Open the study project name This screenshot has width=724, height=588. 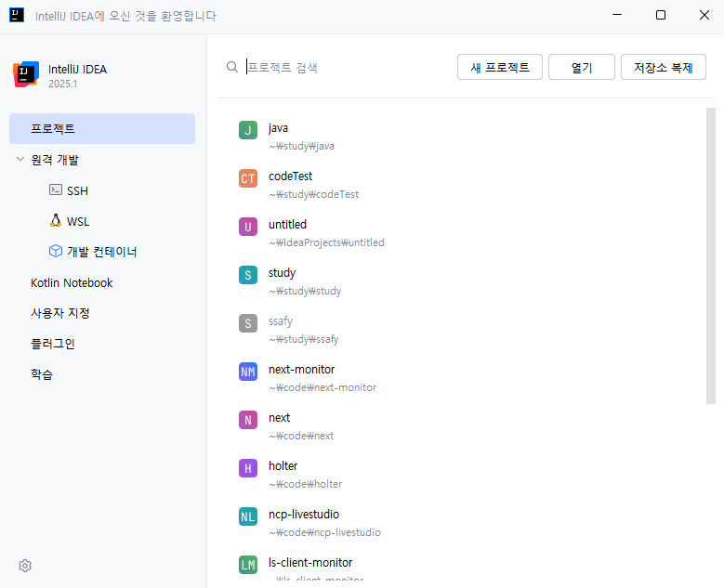click(x=282, y=273)
